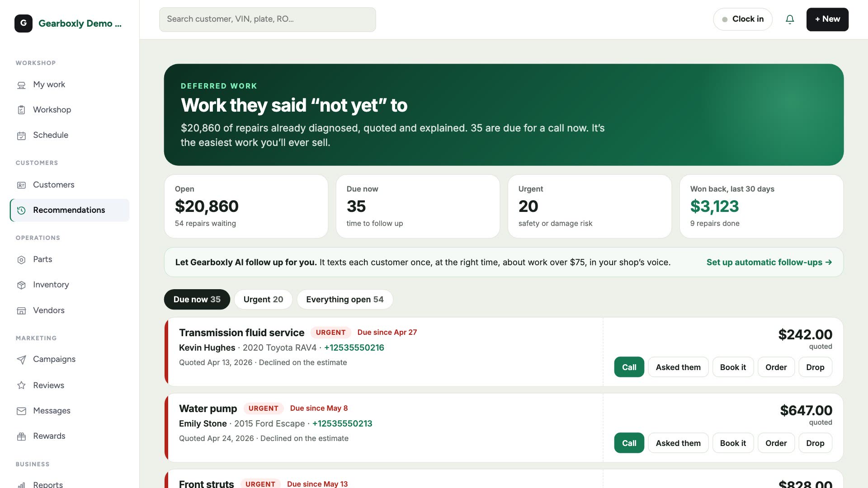Viewport: 868px width, 488px height.
Task: Open the Inventory page
Action: 70,285
